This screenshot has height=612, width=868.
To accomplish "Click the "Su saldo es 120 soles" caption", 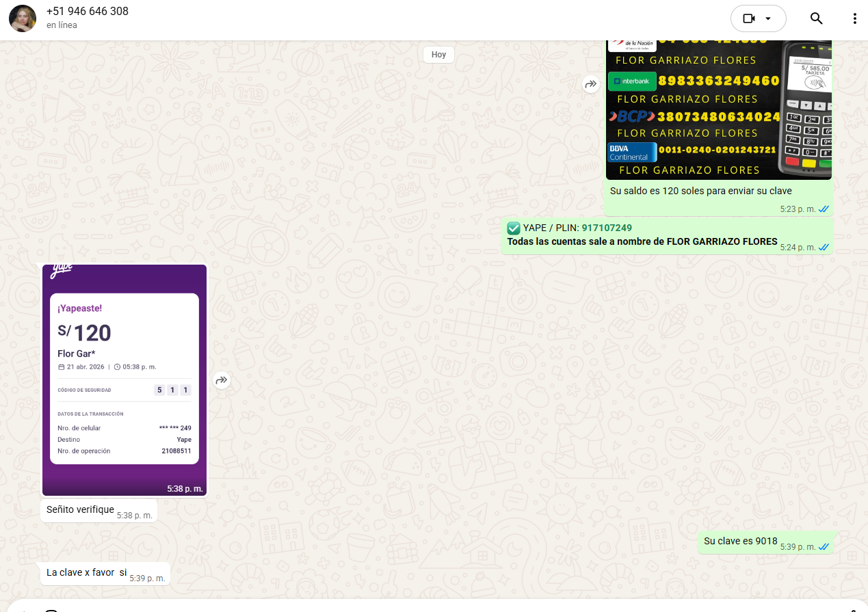I will (x=700, y=191).
